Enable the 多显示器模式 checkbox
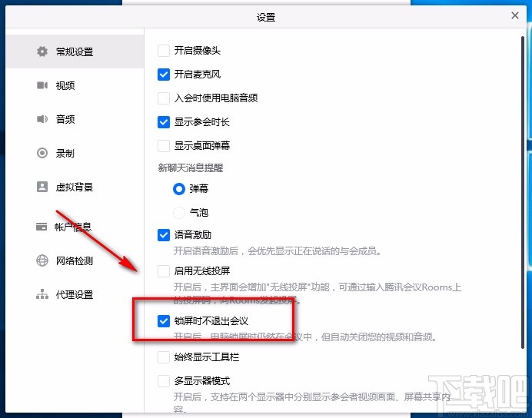 (x=164, y=380)
